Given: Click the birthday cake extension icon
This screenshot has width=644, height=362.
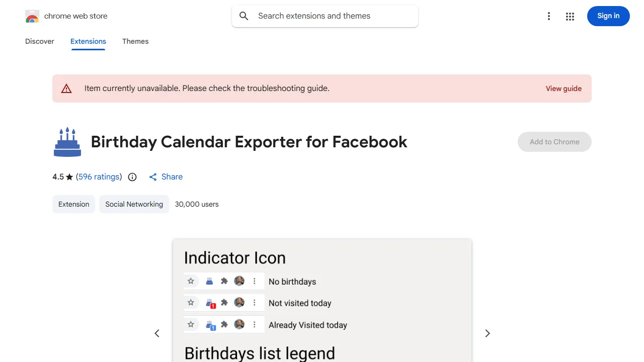Looking at the screenshot, I should [67, 142].
